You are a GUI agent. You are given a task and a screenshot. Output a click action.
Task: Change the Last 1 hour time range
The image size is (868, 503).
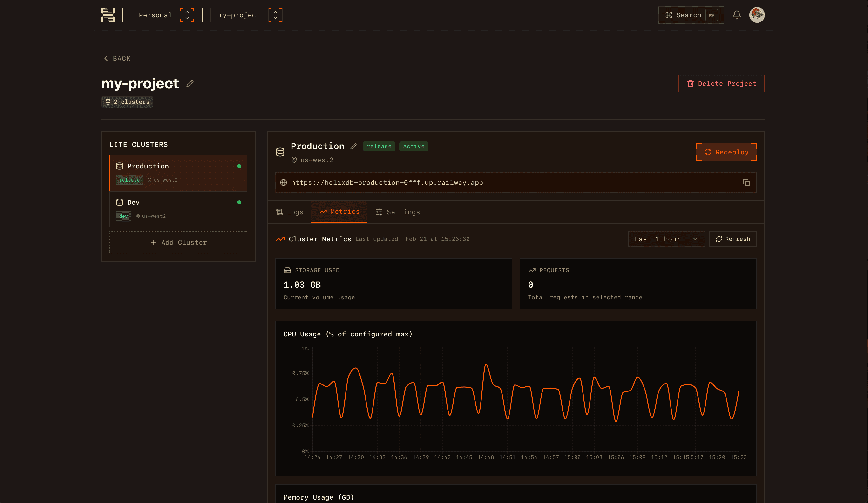click(666, 239)
